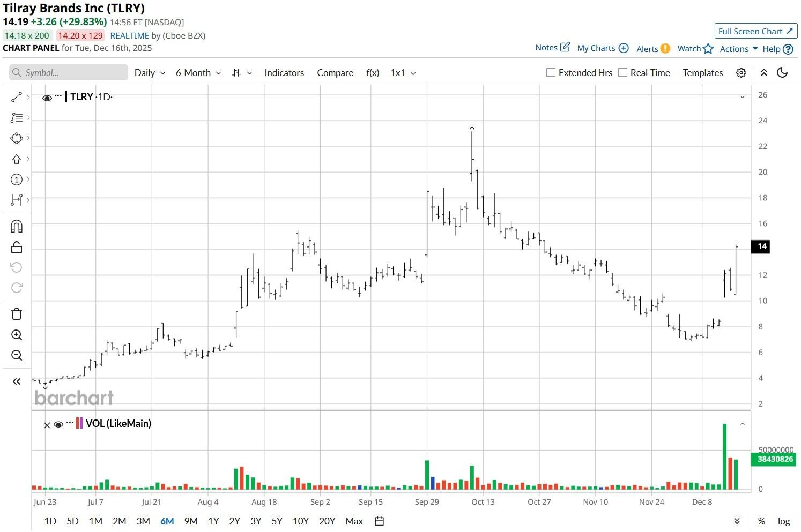
Task: Click the current price label 14
Action: click(x=761, y=246)
